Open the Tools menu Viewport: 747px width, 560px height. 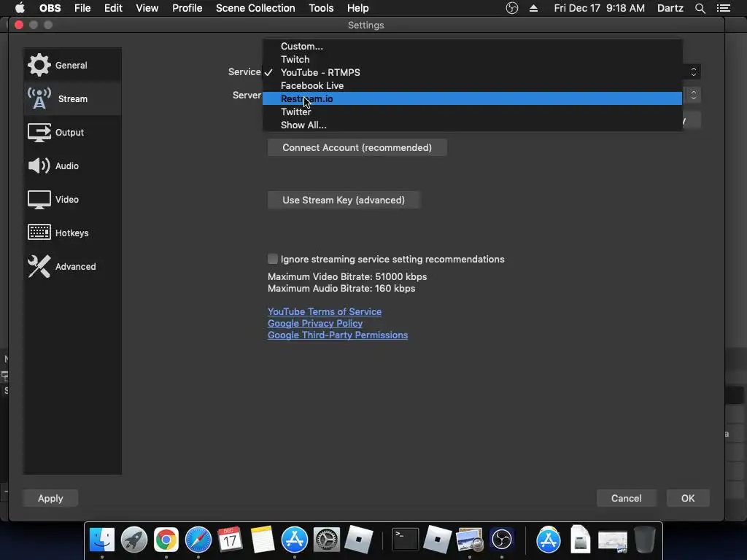321,8
